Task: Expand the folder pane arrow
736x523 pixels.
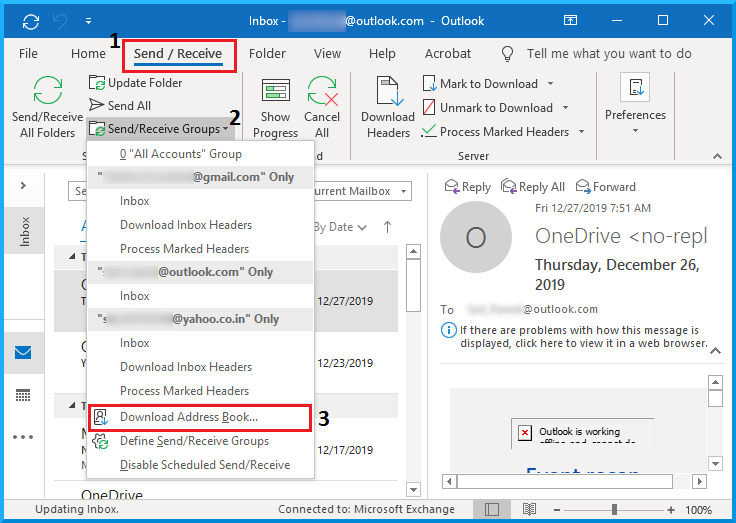Action: [x=23, y=185]
